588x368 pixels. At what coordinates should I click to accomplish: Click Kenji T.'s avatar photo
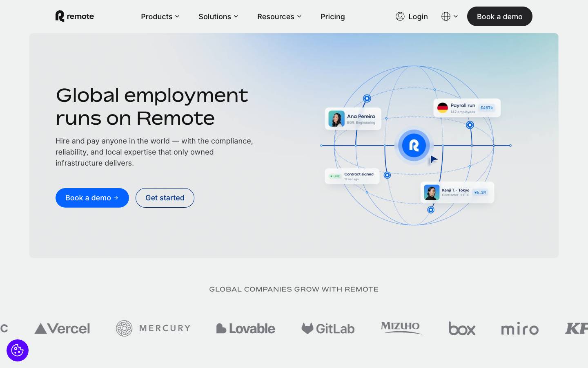[432, 192]
